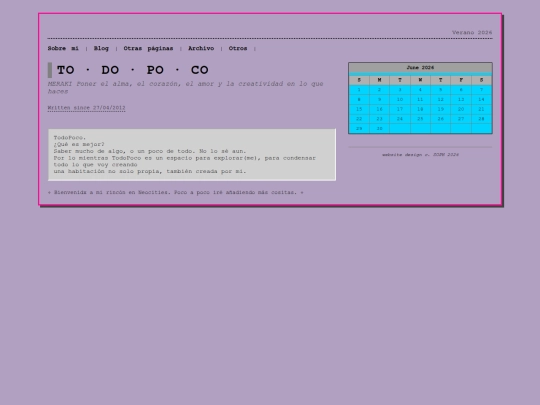540x405 pixels.
Task: Select day 1 in the June calendar
Action: pos(359,90)
